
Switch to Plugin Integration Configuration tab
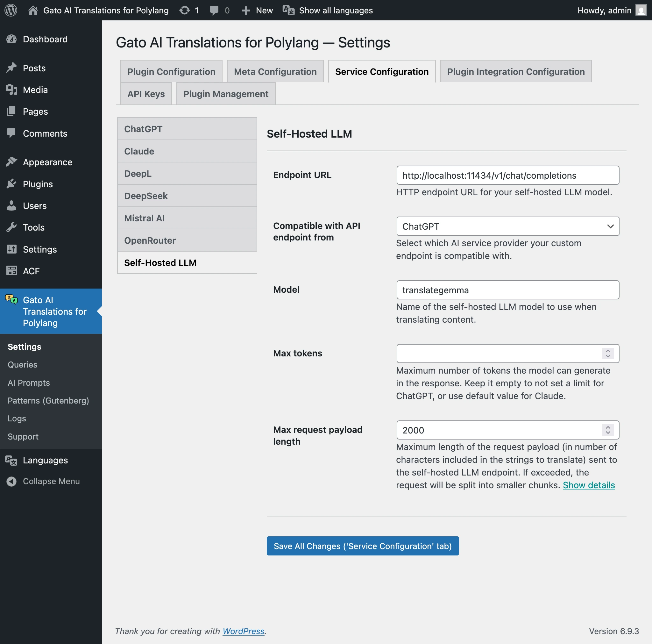coord(515,71)
